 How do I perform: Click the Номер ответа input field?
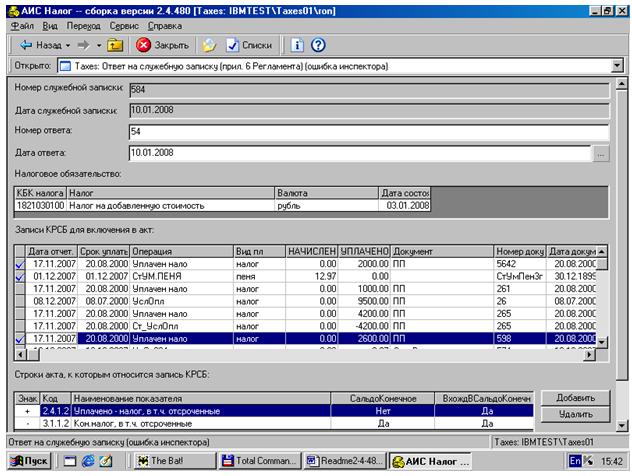tap(368, 132)
